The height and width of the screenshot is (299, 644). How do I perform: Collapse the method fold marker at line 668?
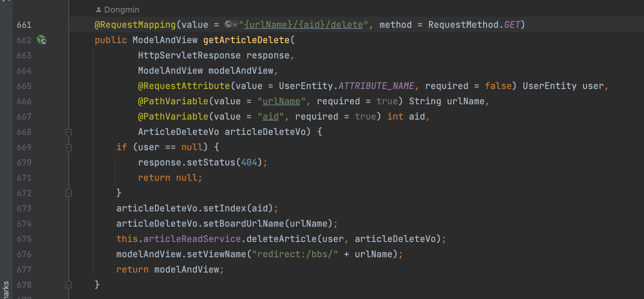tap(69, 132)
